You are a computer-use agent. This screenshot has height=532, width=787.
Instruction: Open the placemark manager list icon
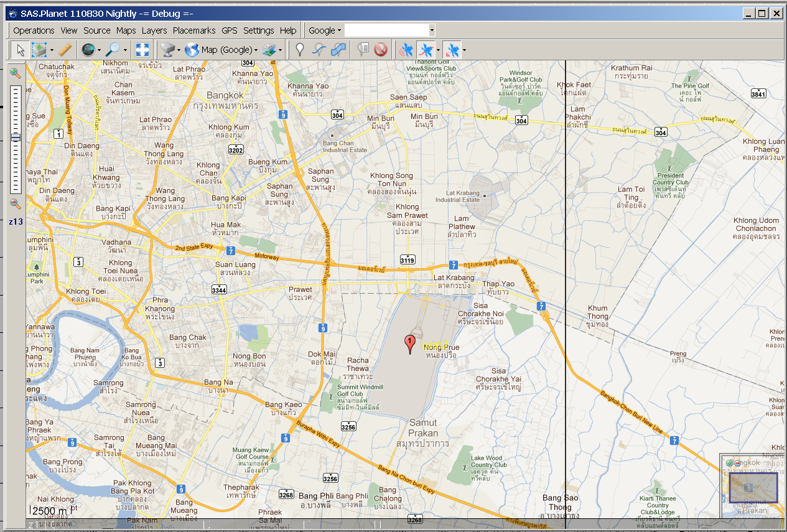363,50
